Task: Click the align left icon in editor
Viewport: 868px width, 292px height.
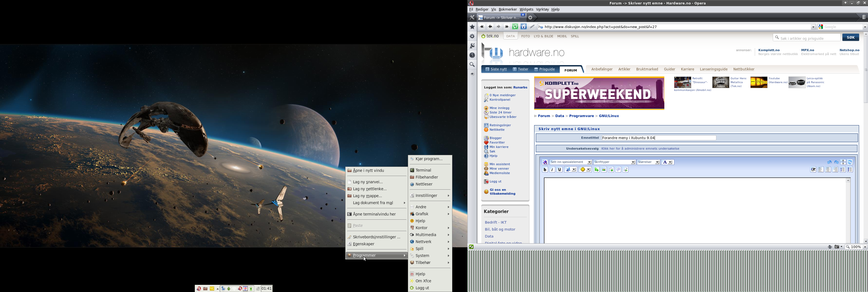Action: (x=821, y=170)
